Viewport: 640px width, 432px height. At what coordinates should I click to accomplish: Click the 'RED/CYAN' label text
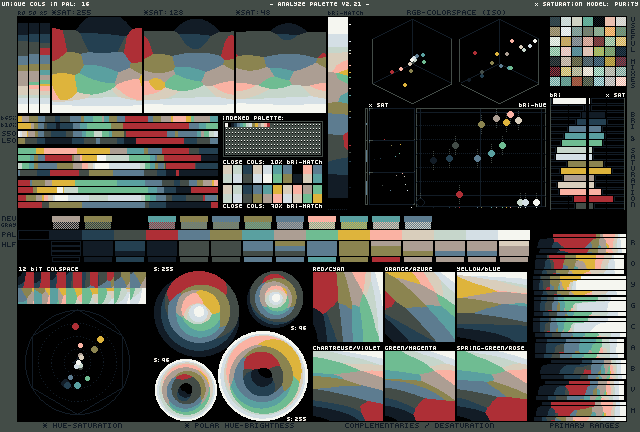click(x=329, y=269)
